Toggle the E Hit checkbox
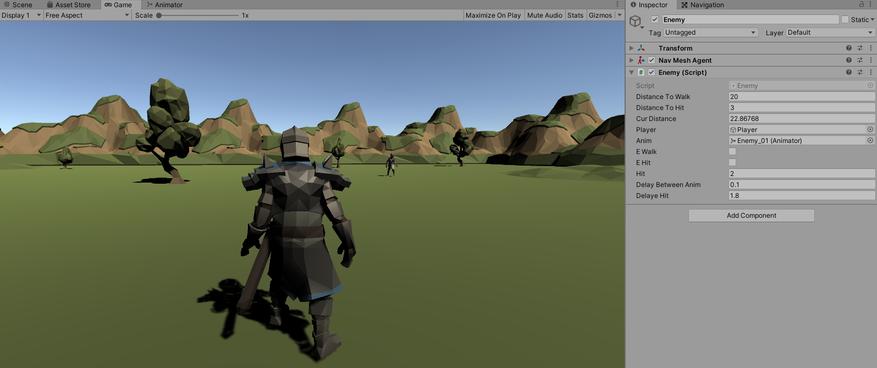The width and height of the screenshot is (877, 368). point(733,163)
